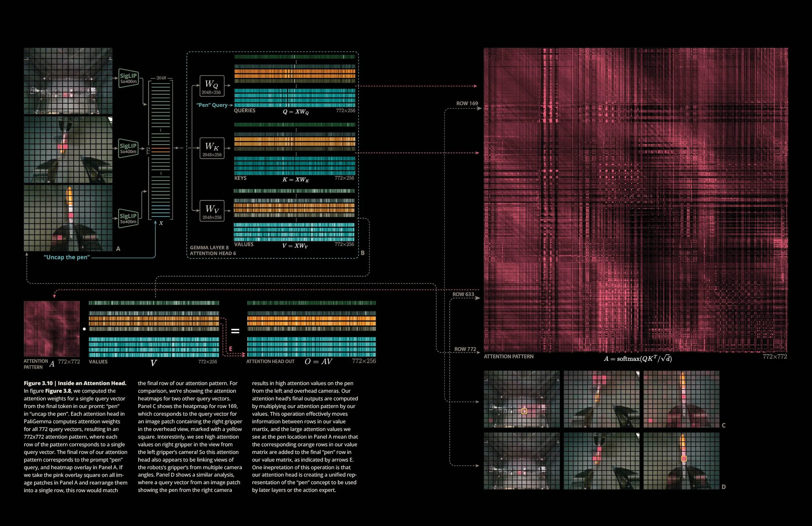Click the QUERIES label in Panel B

(245, 110)
